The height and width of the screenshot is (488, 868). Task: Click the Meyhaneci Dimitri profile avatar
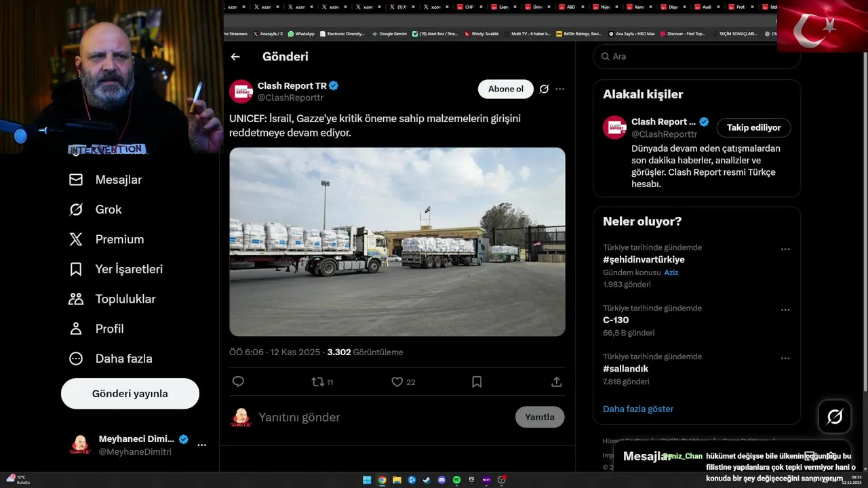click(80, 445)
